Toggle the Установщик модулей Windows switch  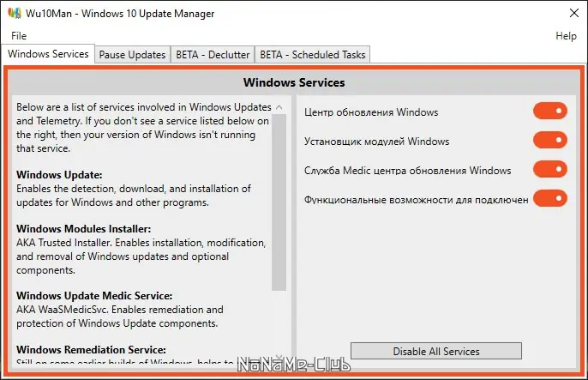coord(550,141)
